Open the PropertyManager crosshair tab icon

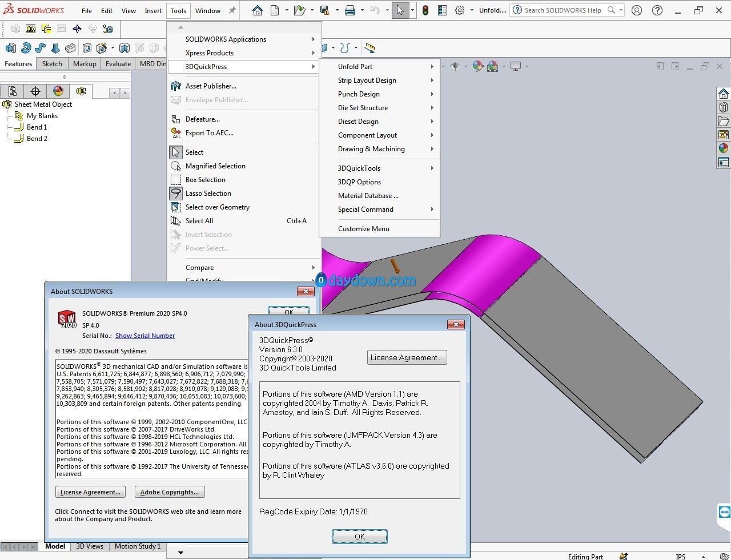click(35, 91)
